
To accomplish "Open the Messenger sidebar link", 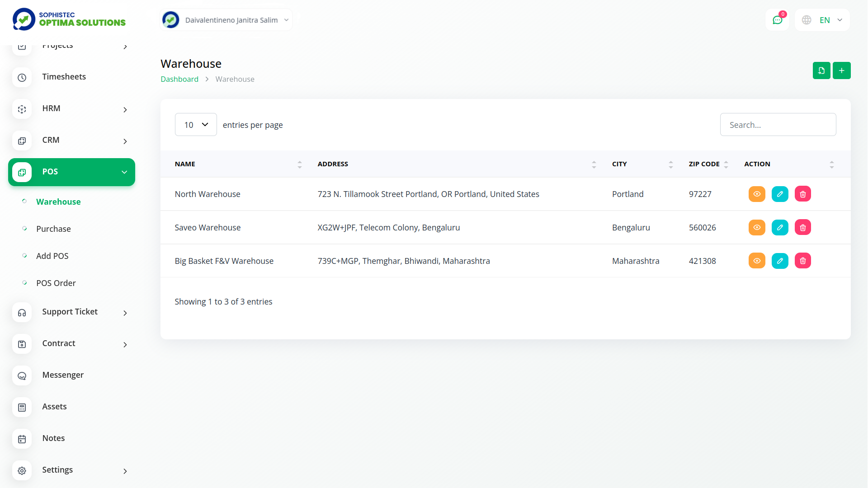I will pos(63,375).
